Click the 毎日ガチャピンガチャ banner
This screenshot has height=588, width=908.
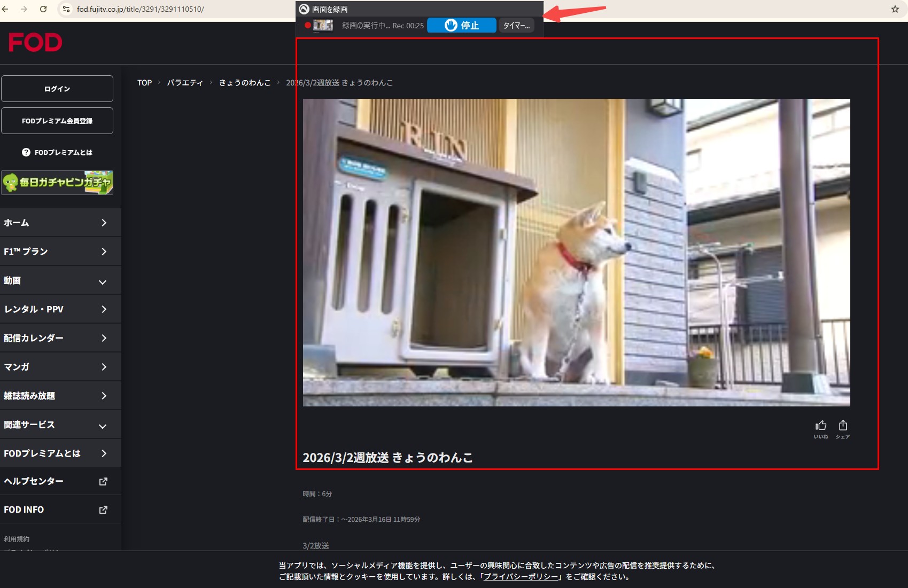pyautogui.click(x=57, y=183)
